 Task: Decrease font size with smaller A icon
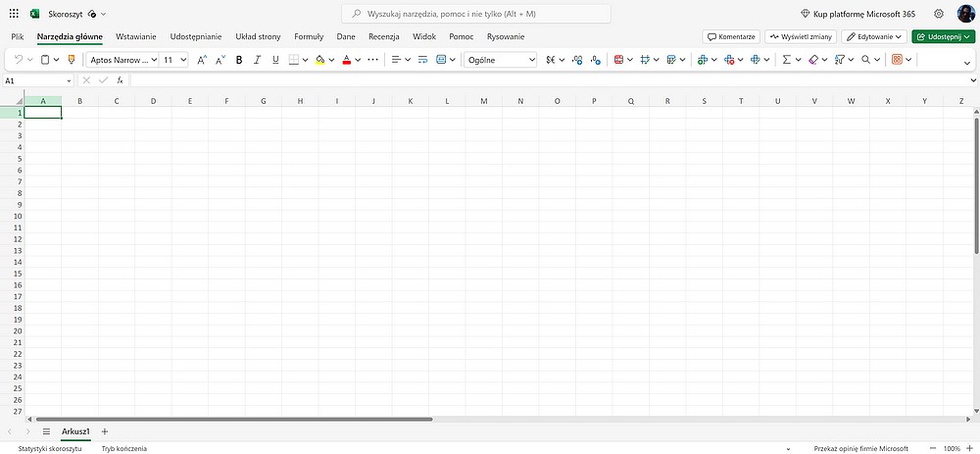click(220, 60)
